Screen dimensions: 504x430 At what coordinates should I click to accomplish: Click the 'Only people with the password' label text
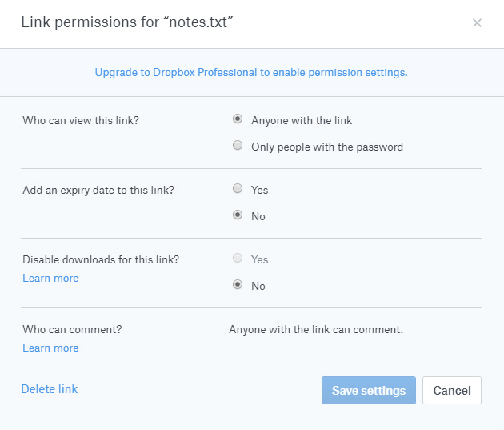tap(327, 147)
